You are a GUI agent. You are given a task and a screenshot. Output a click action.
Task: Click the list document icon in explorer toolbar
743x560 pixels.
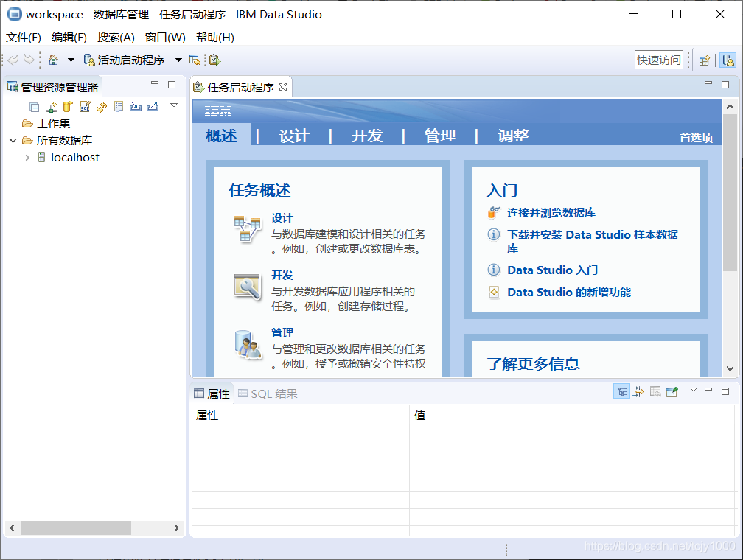[119, 107]
